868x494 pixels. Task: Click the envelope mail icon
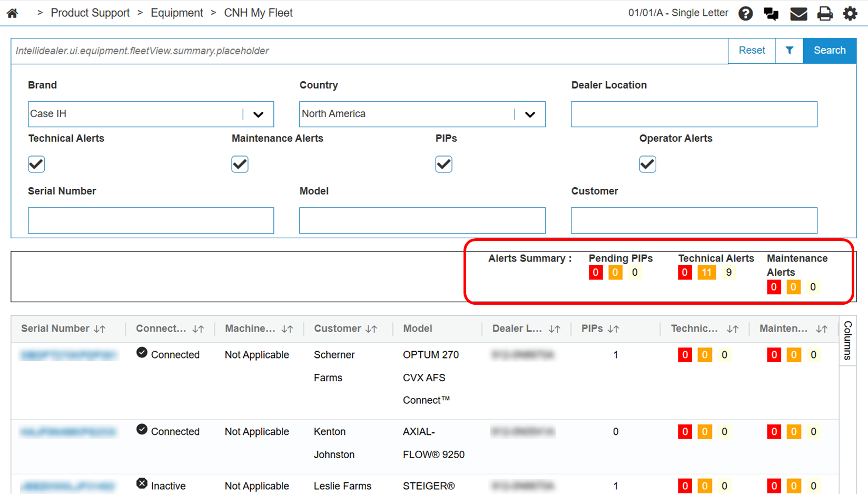click(798, 14)
